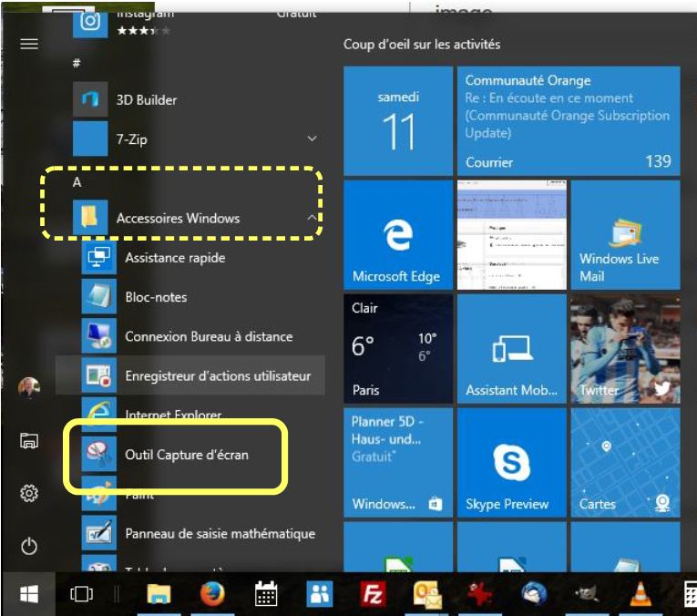Open the Twitter photo tile

click(x=624, y=348)
